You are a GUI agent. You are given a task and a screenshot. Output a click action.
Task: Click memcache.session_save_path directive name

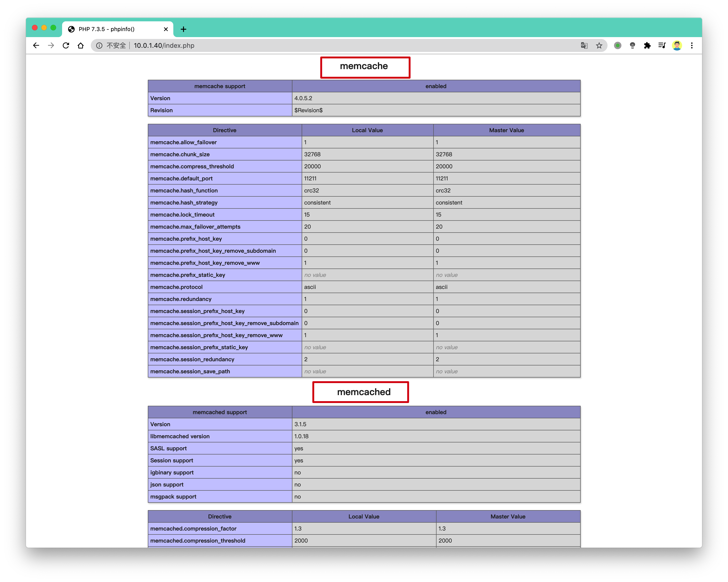click(190, 371)
